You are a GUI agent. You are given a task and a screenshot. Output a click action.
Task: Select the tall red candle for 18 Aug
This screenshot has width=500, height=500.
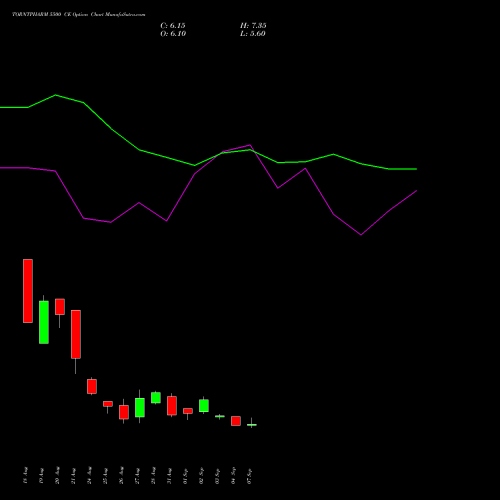tap(28, 291)
